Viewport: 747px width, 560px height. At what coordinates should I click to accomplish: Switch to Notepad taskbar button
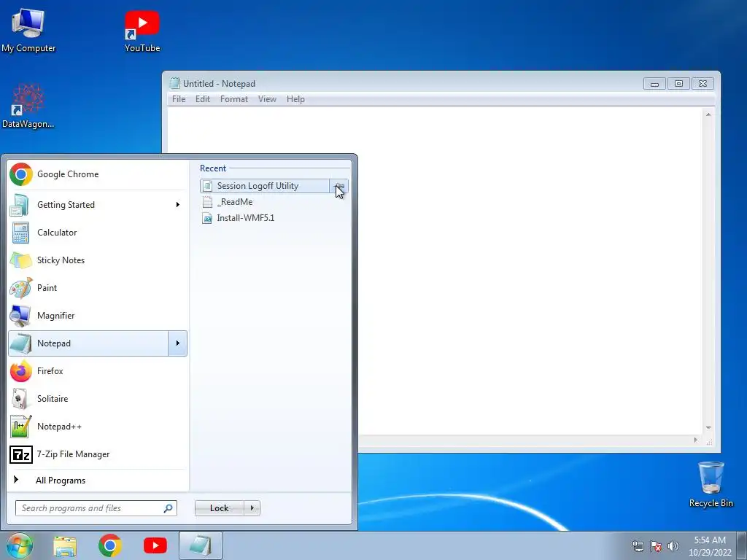point(201,545)
